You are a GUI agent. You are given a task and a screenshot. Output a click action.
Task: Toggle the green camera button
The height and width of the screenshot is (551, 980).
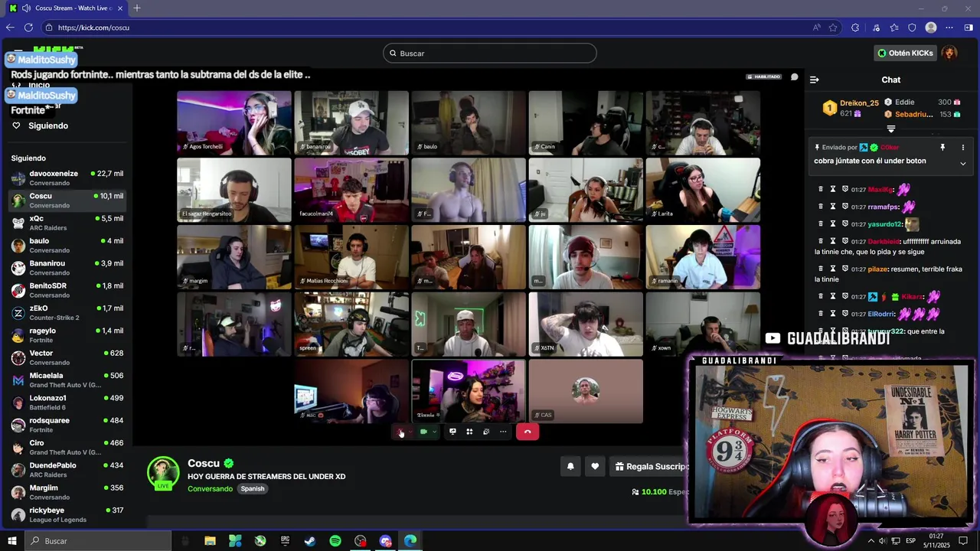(423, 432)
